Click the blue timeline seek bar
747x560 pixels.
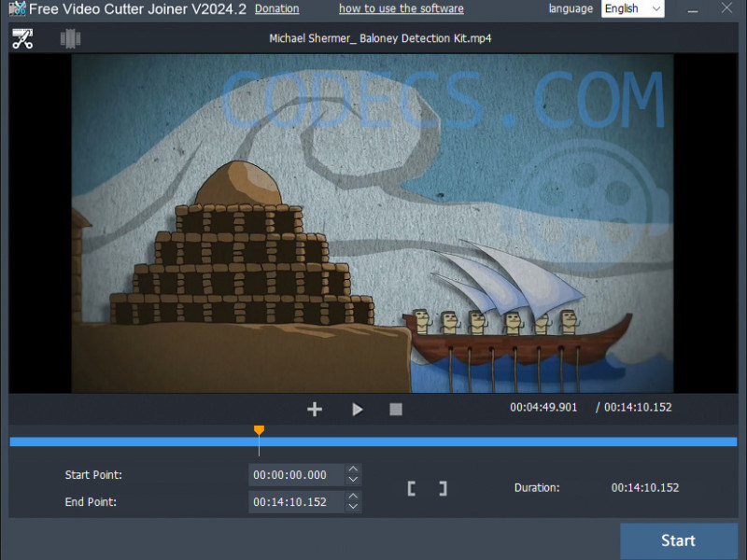pyautogui.click(x=373, y=441)
